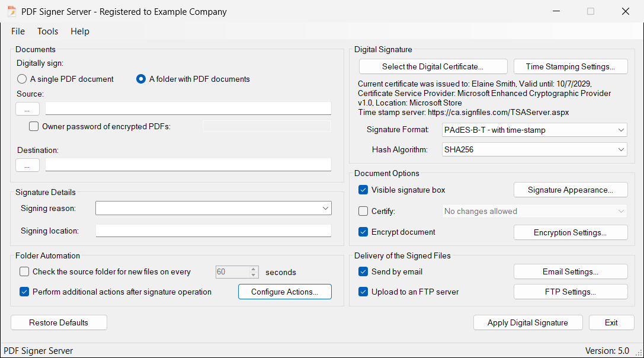Open the Tools menu
644x358 pixels.
point(47,31)
